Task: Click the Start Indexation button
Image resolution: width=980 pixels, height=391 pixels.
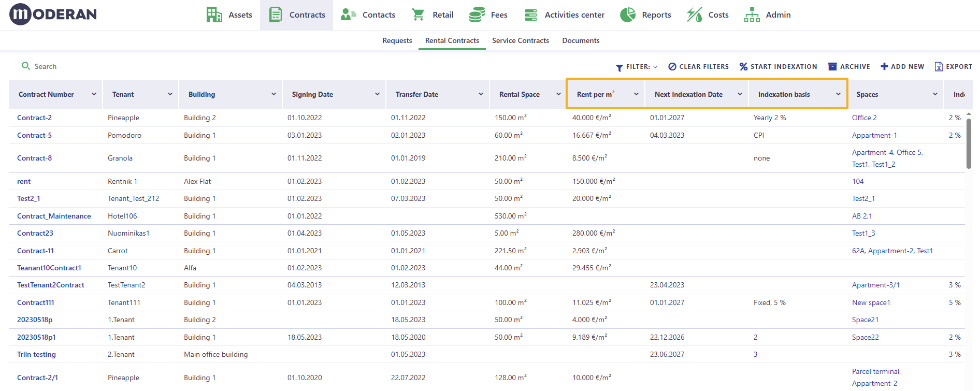Action: pos(779,66)
